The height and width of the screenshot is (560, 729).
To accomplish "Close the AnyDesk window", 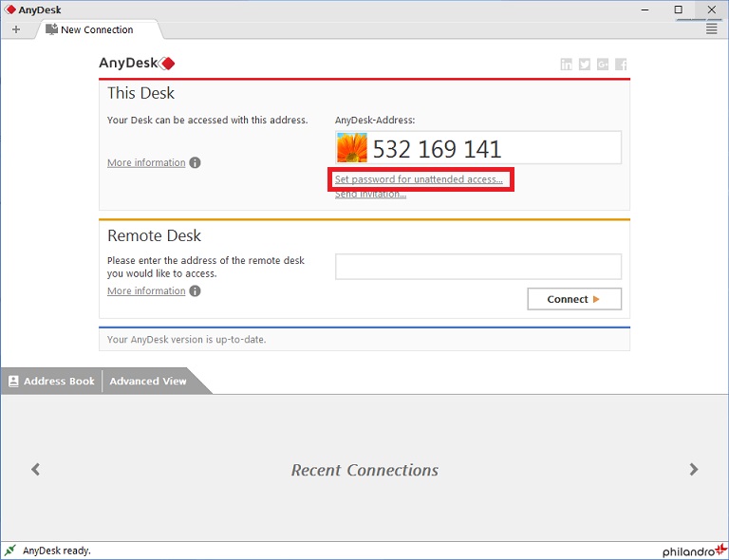I will coord(712,9).
